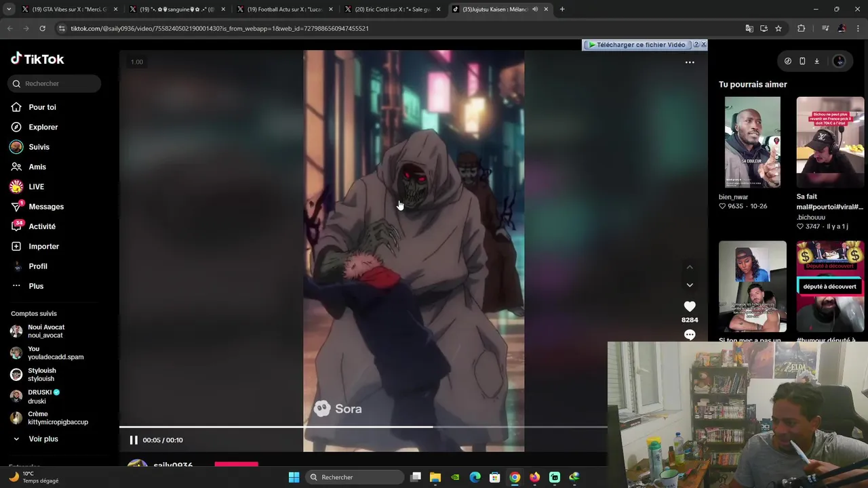Image resolution: width=868 pixels, height=488 pixels.
Task: Open the browser extensions menu
Action: click(x=802, y=28)
